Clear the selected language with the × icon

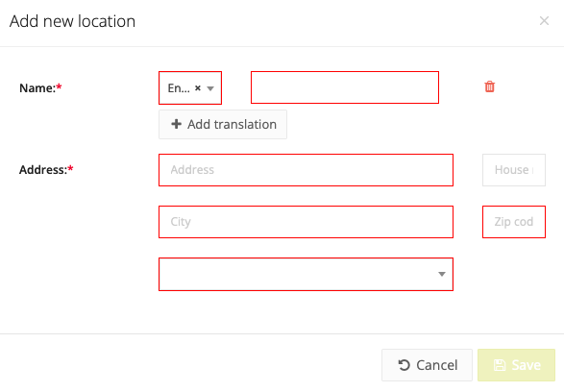point(198,87)
